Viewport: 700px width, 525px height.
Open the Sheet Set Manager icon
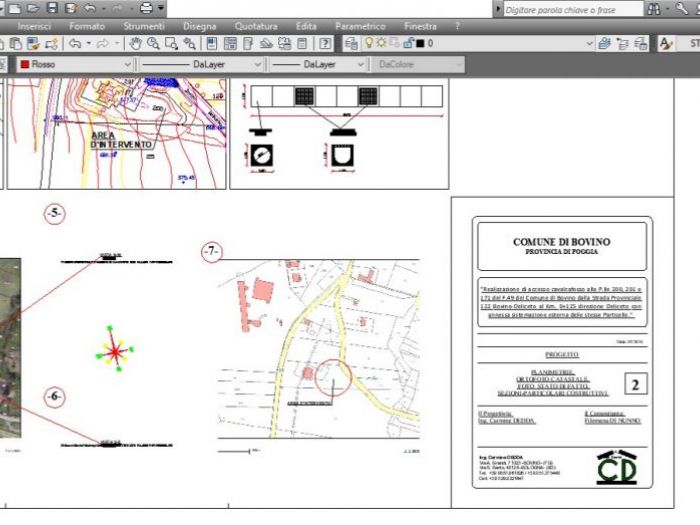point(266,44)
